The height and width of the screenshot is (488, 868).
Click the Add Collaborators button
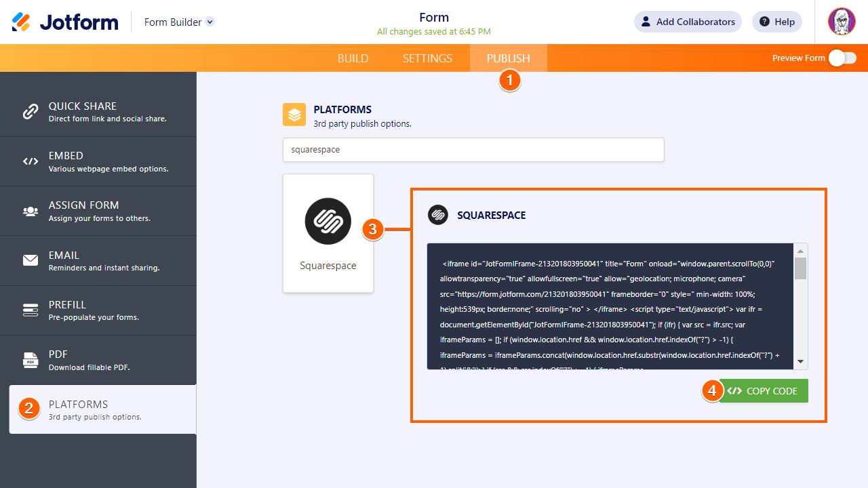(x=688, y=22)
